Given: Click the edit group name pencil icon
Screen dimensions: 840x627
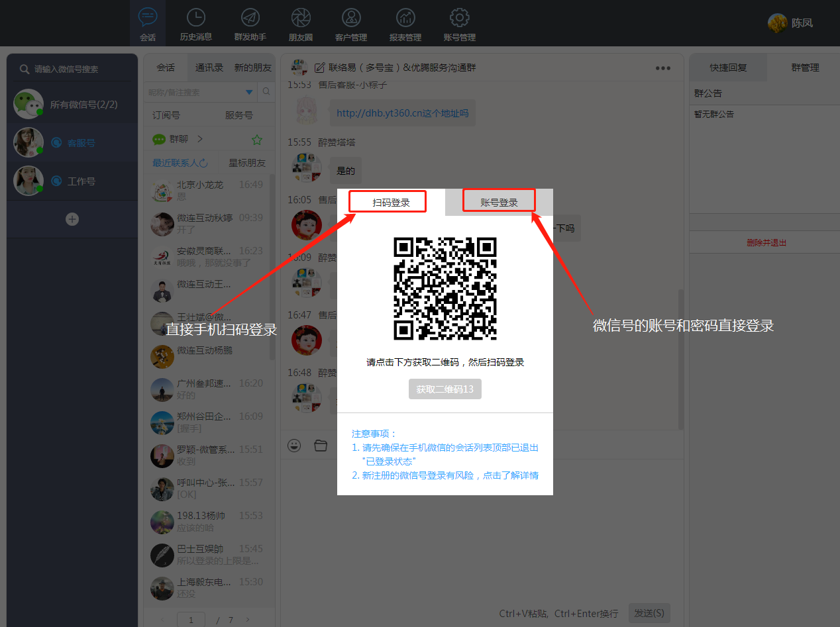Looking at the screenshot, I should [x=319, y=68].
